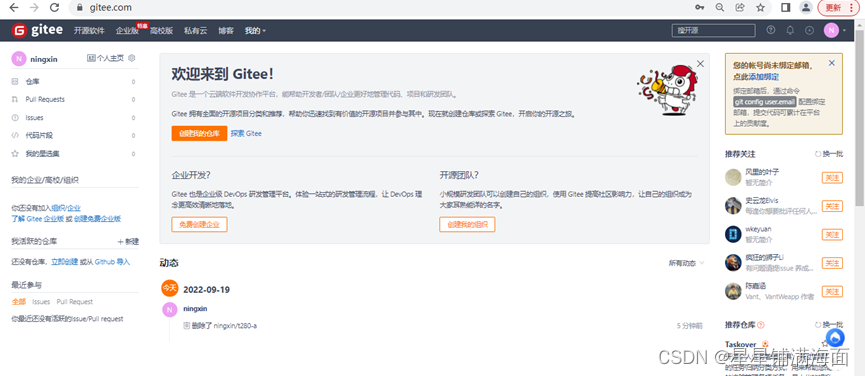
Task: Expand the 我的 dropdown in header
Action: click(x=255, y=31)
